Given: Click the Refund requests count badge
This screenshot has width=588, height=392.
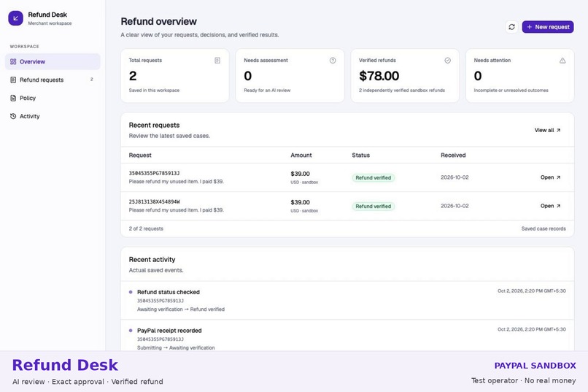Looking at the screenshot, I should (x=91, y=80).
